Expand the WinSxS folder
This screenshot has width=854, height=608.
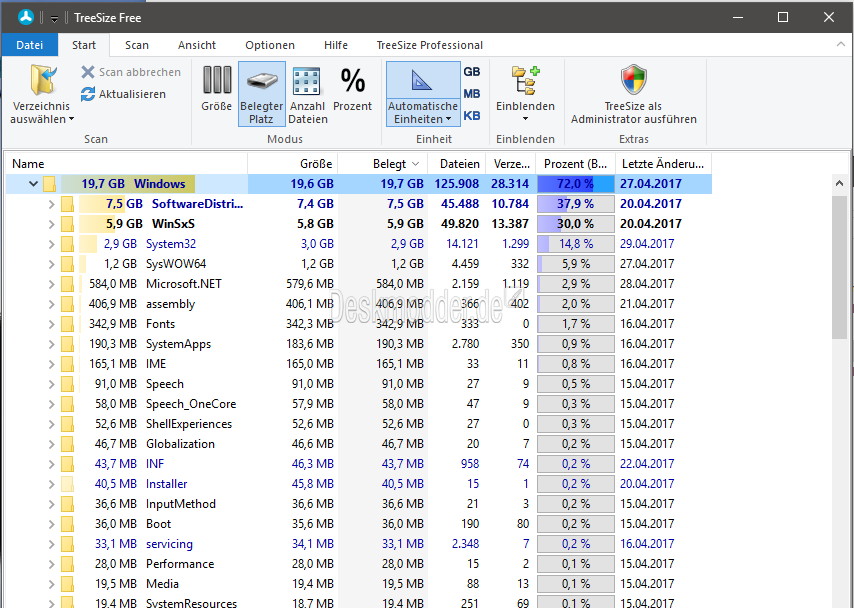pyautogui.click(x=51, y=224)
